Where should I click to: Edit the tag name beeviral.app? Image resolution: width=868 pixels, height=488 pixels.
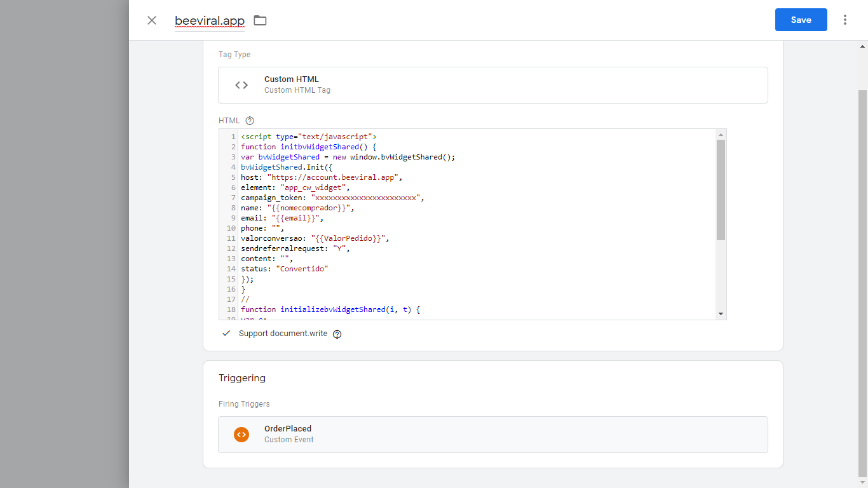(210, 20)
